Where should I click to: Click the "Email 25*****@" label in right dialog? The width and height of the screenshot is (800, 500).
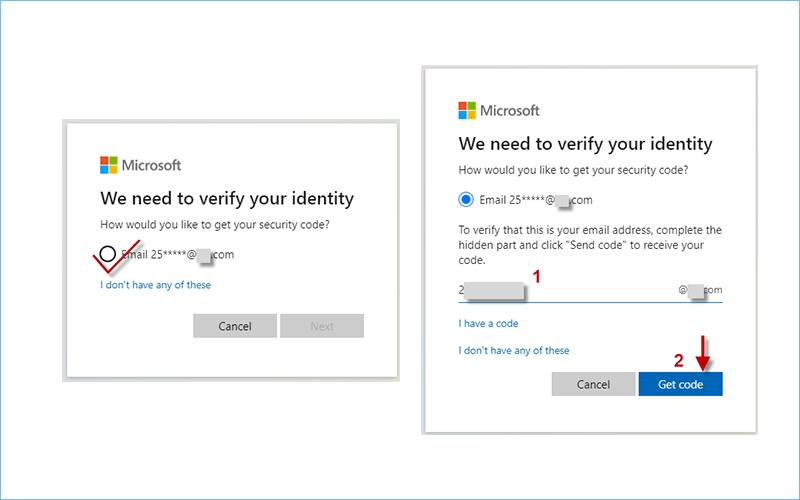[x=536, y=200]
